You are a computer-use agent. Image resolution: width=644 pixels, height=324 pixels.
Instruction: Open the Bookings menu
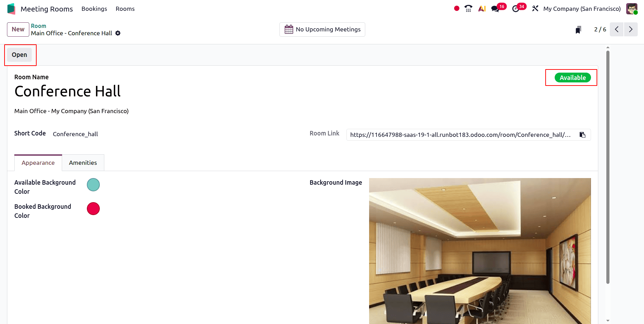[94, 9]
